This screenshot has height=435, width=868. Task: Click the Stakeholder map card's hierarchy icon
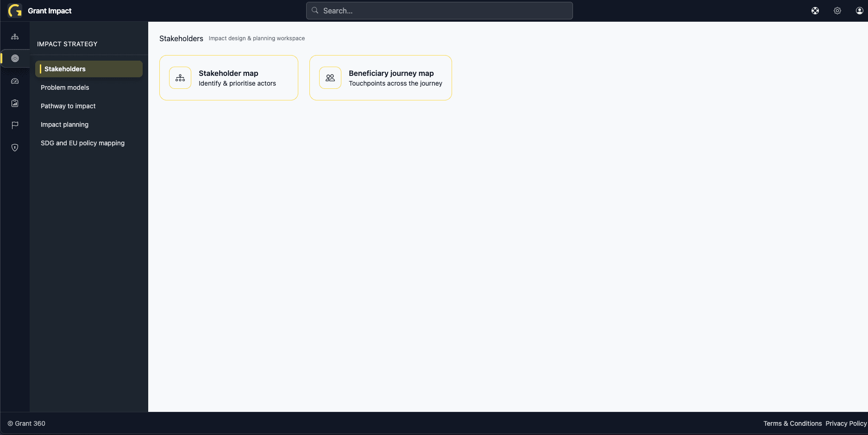pos(180,78)
